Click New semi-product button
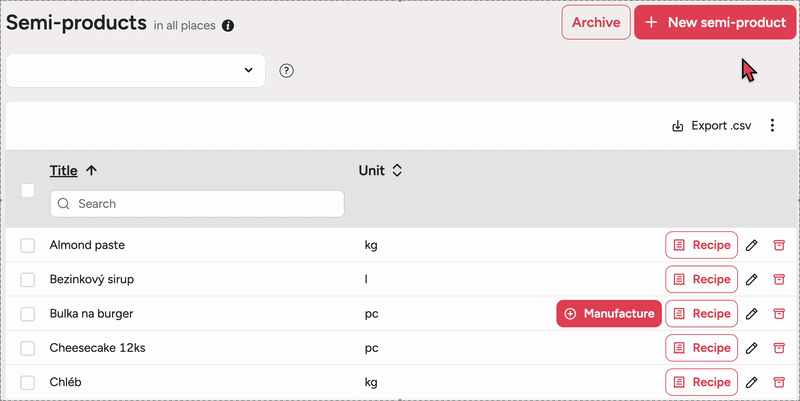The width and height of the screenshot is (800, 401). tap(714, 22)
